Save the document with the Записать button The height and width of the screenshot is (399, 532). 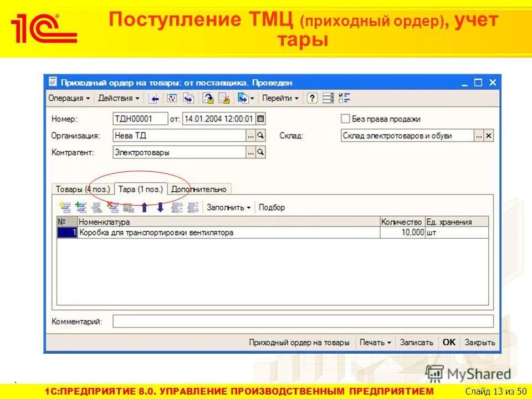click(418, 342)
